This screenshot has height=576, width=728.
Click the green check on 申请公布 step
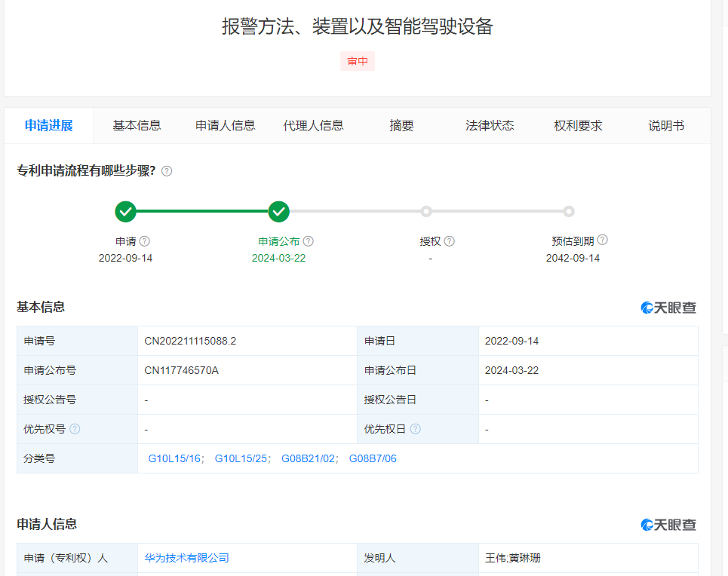pos(279,212)
